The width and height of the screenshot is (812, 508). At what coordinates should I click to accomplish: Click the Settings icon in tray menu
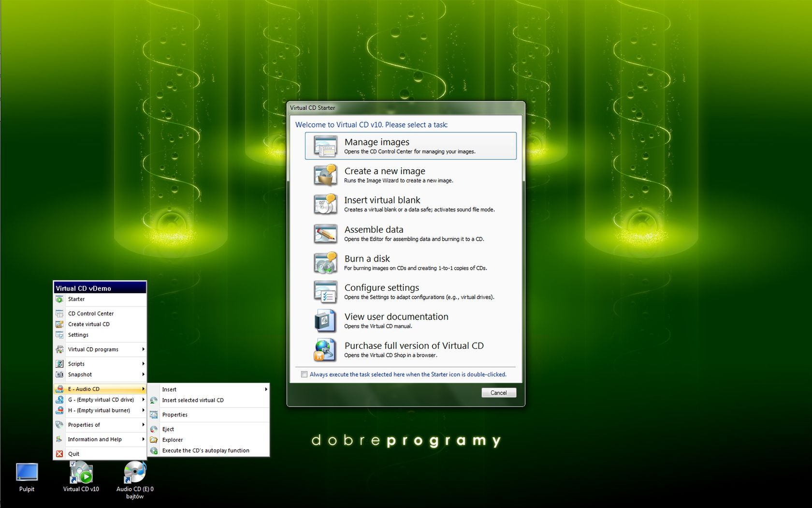tap(59, 335)
